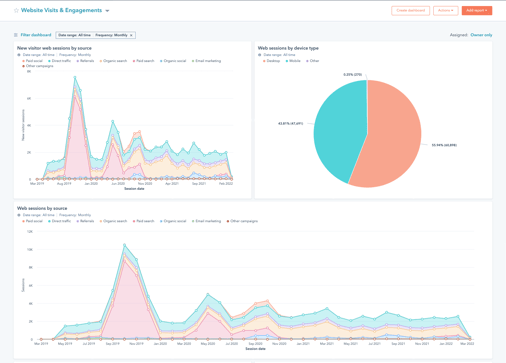Click the Aug 2019 axis label in New visitor chart
Screen dimensions: 506x363
click(x=64, y=184)
